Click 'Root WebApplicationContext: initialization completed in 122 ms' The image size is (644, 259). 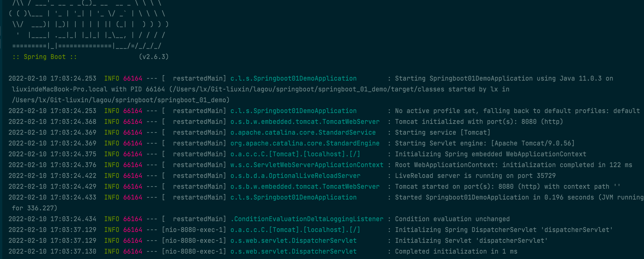[x=513, y=165]
